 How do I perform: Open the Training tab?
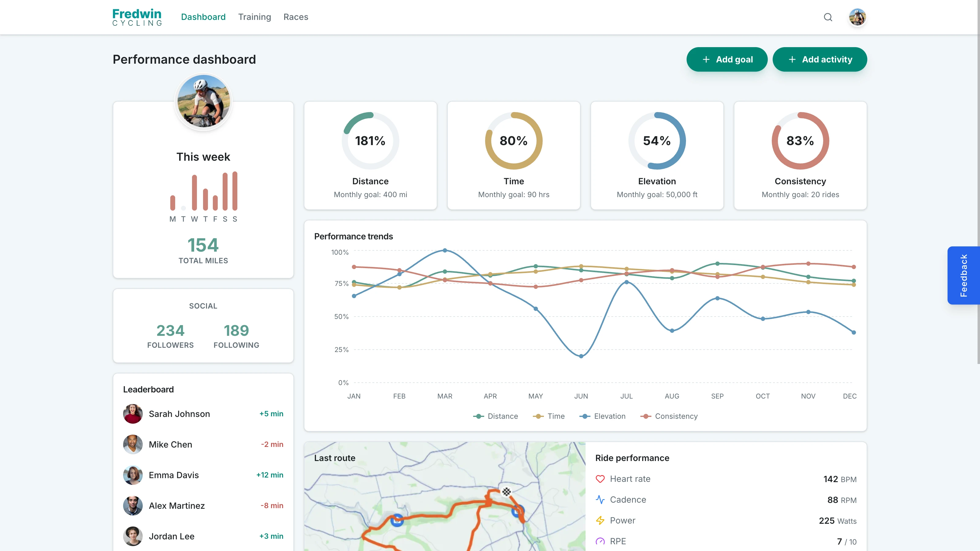[254, 17]
